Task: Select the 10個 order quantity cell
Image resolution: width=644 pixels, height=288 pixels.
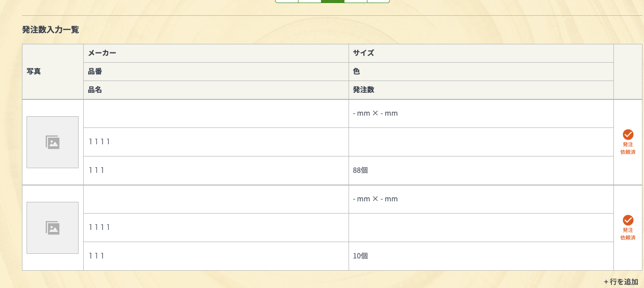Action: click(481, 256)
